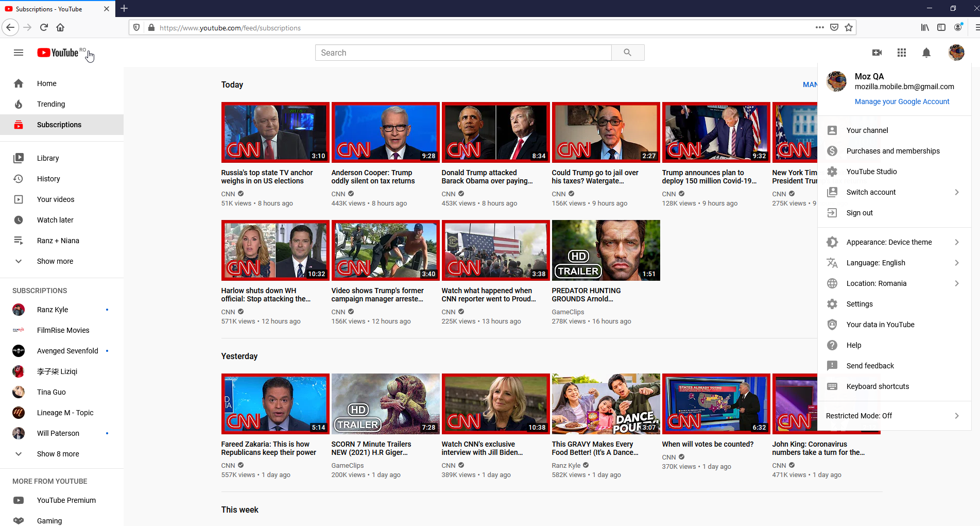This screenshot has height=526, width=980.
Task: Select Subscriptions in sidebar
Action: coord(62,125)
